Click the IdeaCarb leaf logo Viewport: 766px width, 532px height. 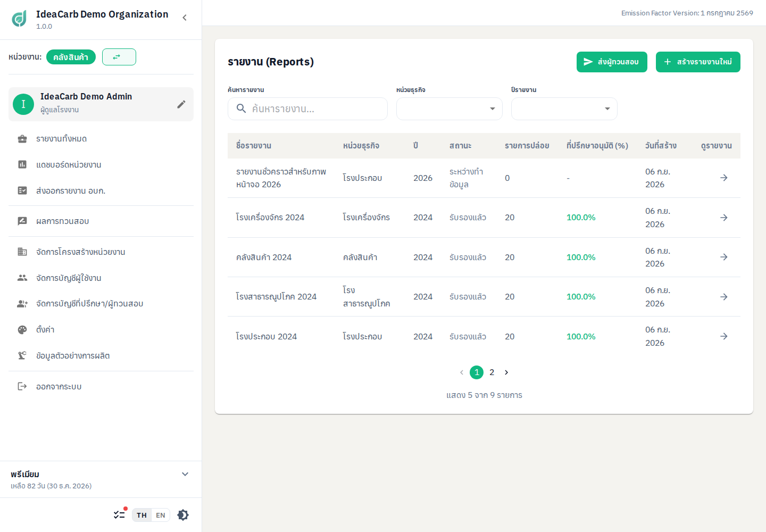pos(19,19)
